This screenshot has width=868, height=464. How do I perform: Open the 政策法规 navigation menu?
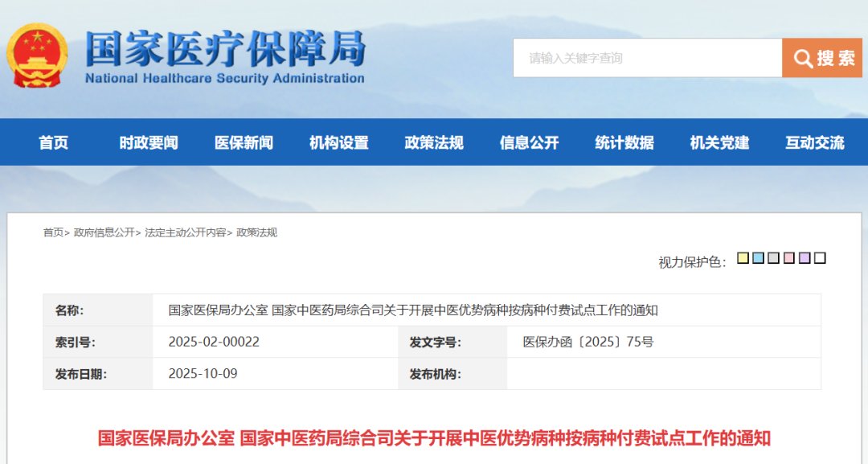tap(434, 143)
